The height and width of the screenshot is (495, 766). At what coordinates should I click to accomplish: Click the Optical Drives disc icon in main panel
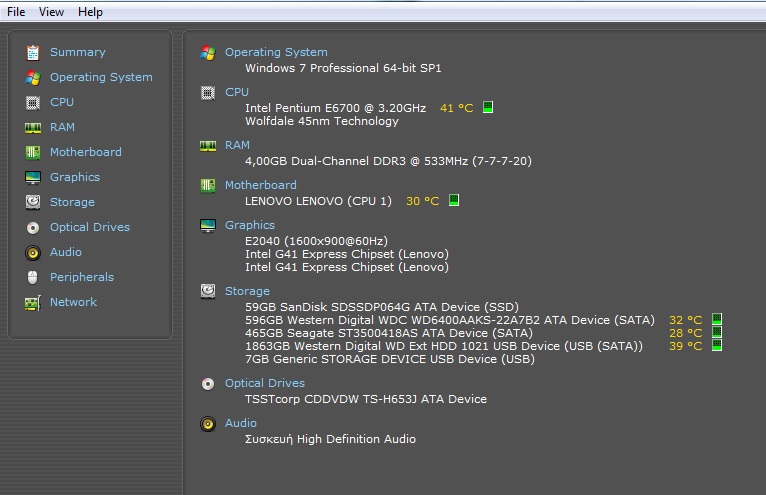point(208,384)
